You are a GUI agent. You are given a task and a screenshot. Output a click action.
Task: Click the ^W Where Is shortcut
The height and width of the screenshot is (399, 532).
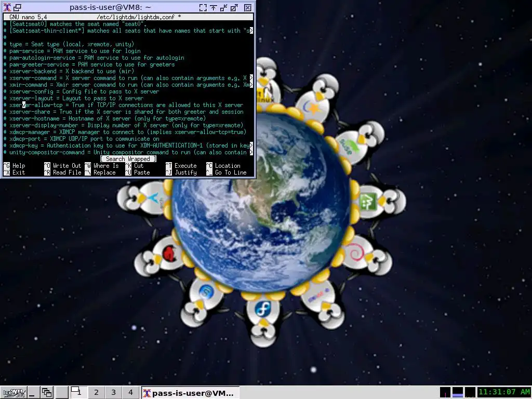click(102, 166)
